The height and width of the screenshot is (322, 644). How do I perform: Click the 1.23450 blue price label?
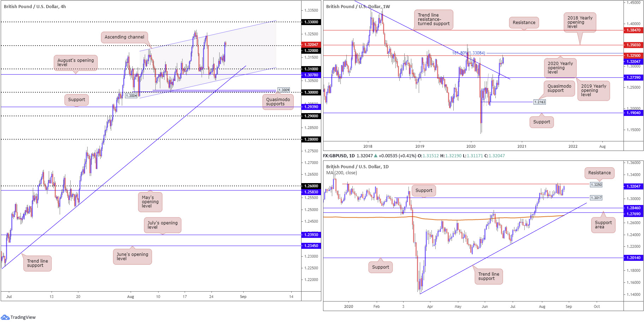point(311,246)
